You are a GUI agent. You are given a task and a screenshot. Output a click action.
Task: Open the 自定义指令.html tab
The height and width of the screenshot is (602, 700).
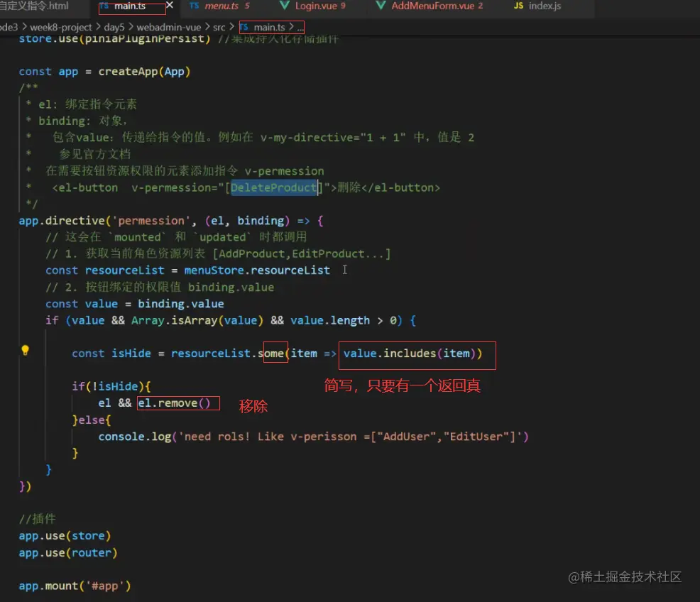click(34, 6)
